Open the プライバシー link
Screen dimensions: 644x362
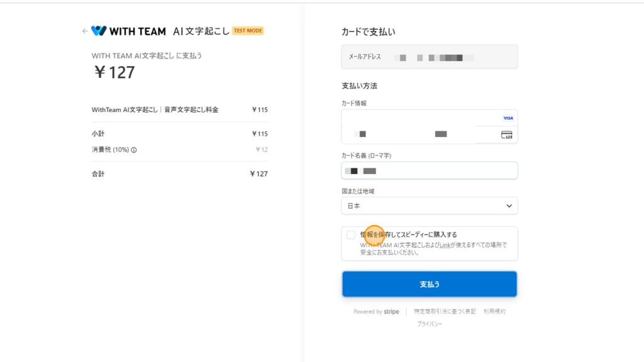pyautogui.click(x=430, y=324)
